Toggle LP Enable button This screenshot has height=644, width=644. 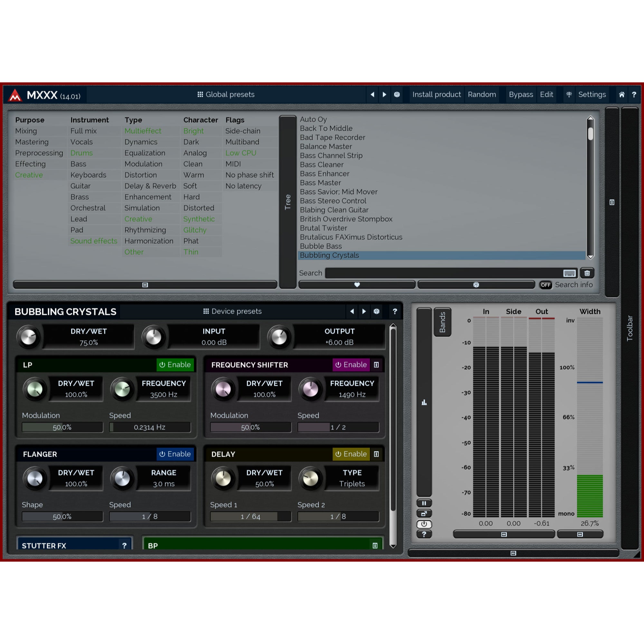175,365
